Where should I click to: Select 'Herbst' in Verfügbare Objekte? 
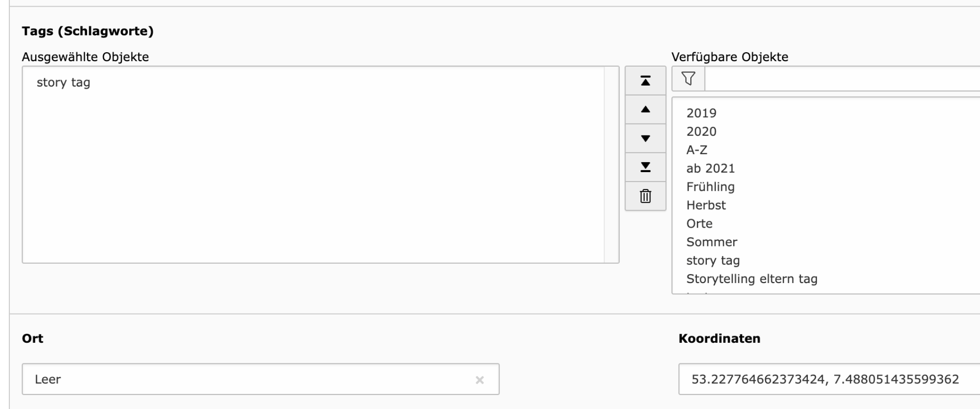pos(706,205)
